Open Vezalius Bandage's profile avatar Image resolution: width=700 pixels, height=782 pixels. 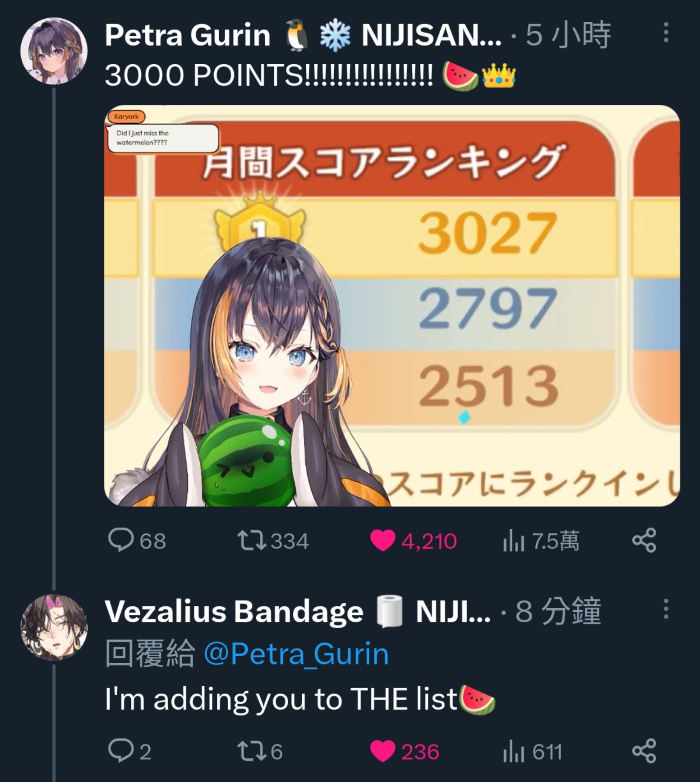pyautogui.click(x=54, y=627)
